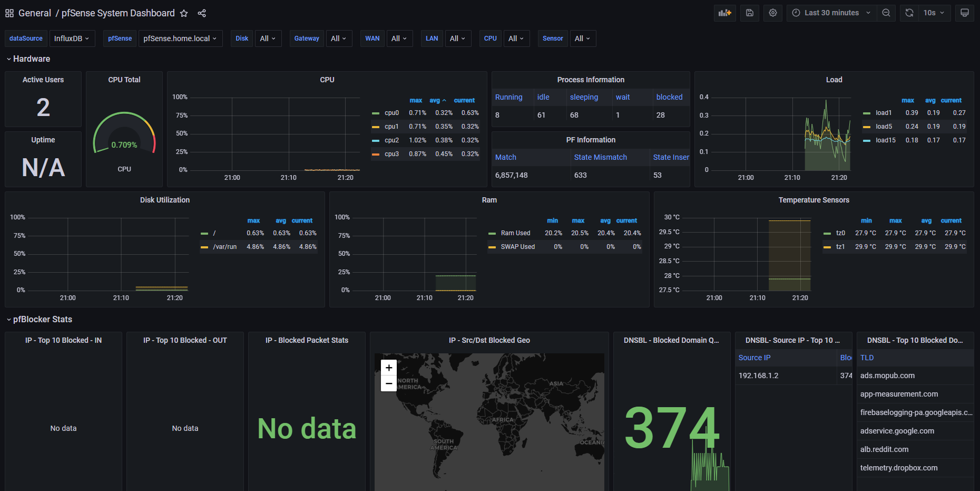Sort blocked domains by TLD header
This screenshot has width=980, height=491.
point(867,358)
